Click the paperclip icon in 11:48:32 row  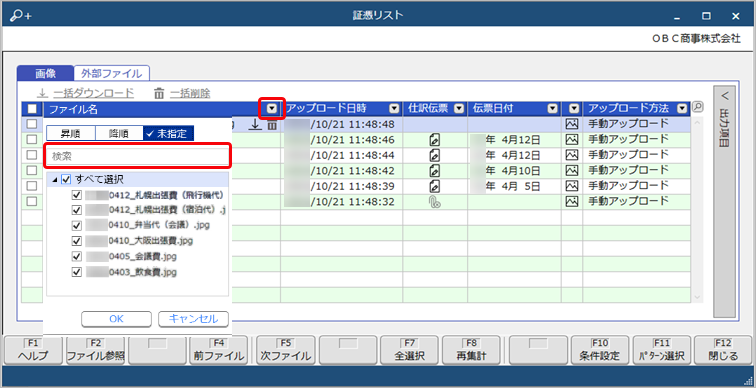pos(434,202)
